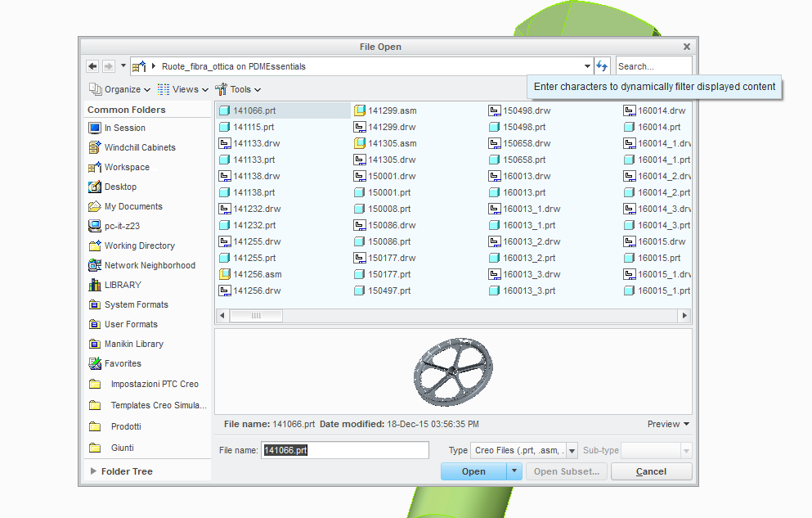Click the wheel model preview thumbnail
The width and height of the screenshot is (812, 518).
[x=453, y=372]
